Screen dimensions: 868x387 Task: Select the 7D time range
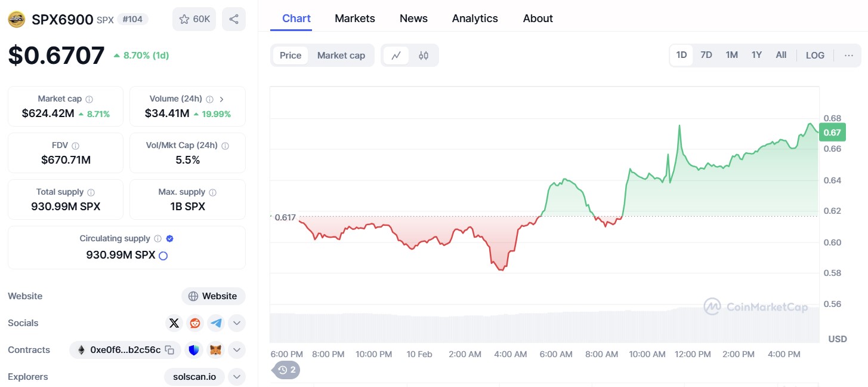[706, 56]
